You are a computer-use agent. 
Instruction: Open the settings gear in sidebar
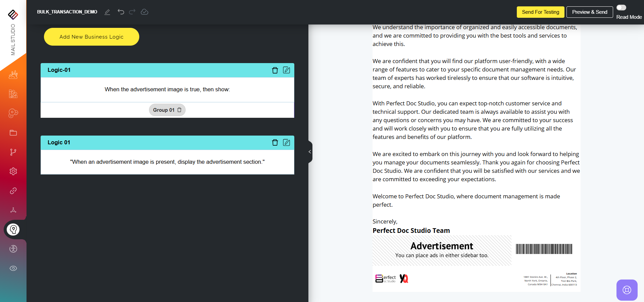tap(13, 171)
